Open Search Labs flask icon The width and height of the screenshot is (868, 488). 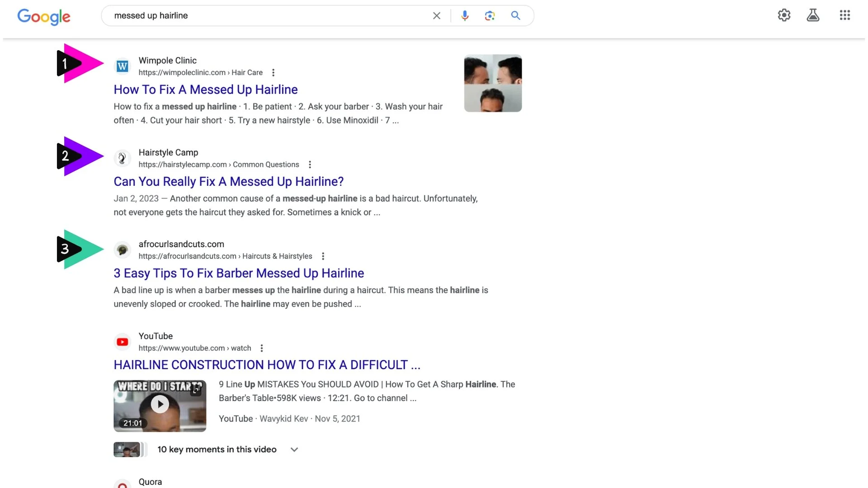813,15
